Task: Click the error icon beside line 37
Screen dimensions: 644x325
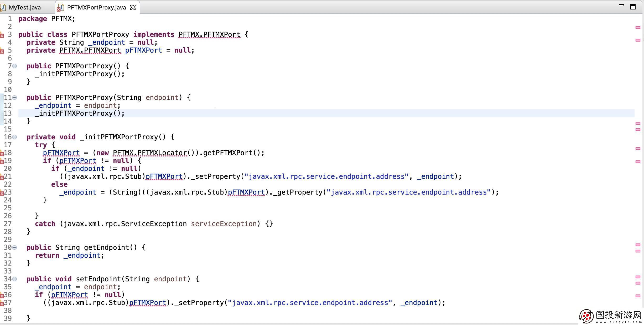Action: tap(2, 303)
